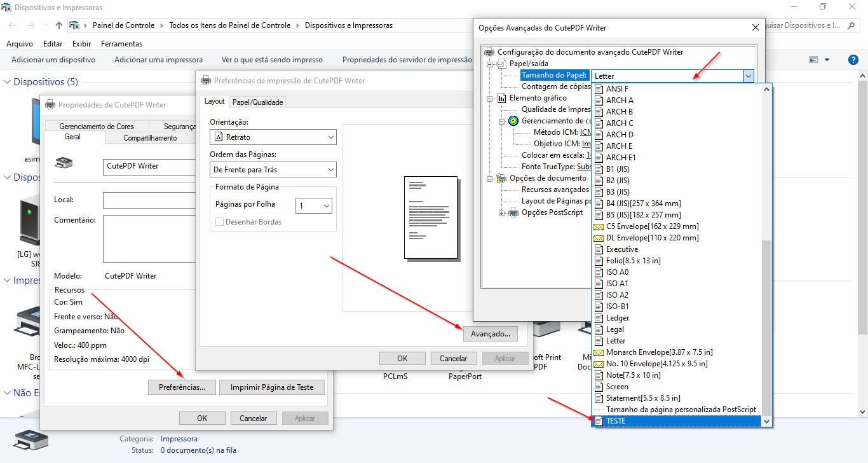
Task: Click the blue help question mark icon
Action: point(853,60)
